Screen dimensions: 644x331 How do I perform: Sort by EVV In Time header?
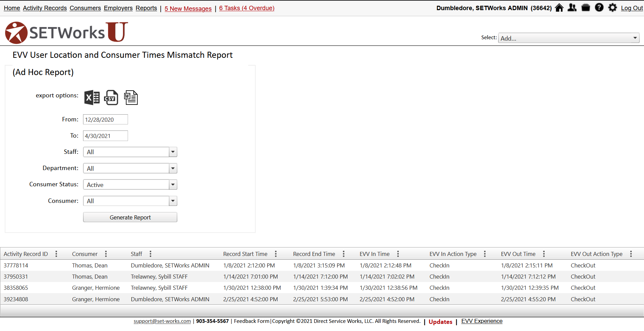pos(375,254)
